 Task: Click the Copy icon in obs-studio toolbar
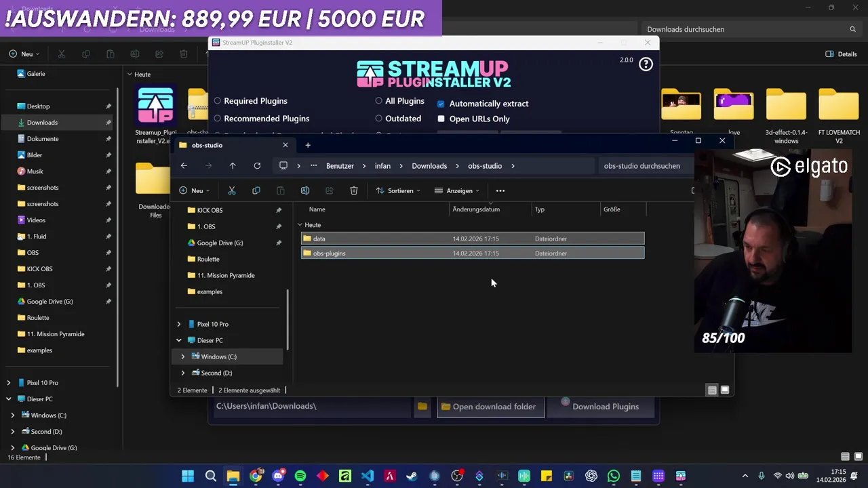(x=256, y=190)
